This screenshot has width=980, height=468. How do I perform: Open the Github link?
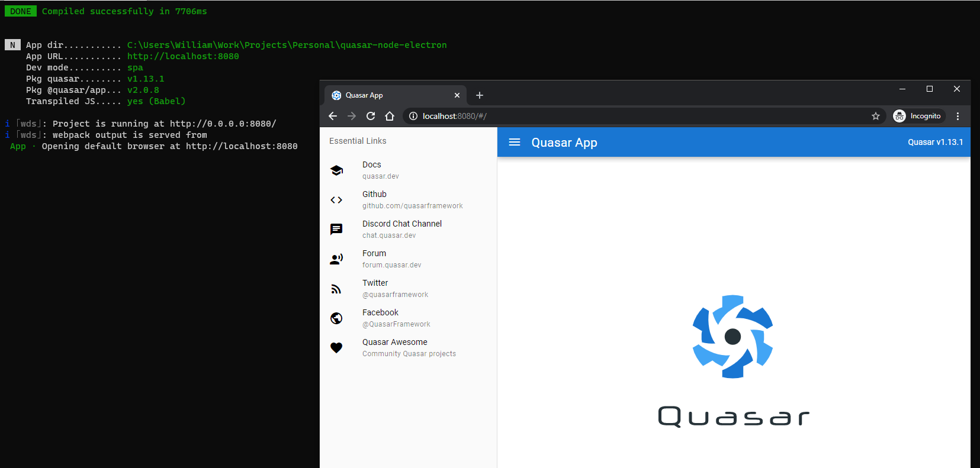[409, 200]
